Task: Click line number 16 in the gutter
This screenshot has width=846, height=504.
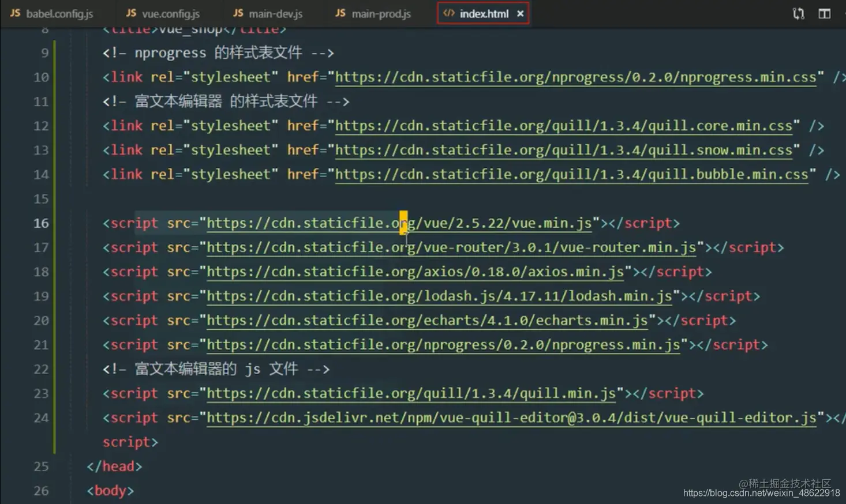Action: coord(41,223)
